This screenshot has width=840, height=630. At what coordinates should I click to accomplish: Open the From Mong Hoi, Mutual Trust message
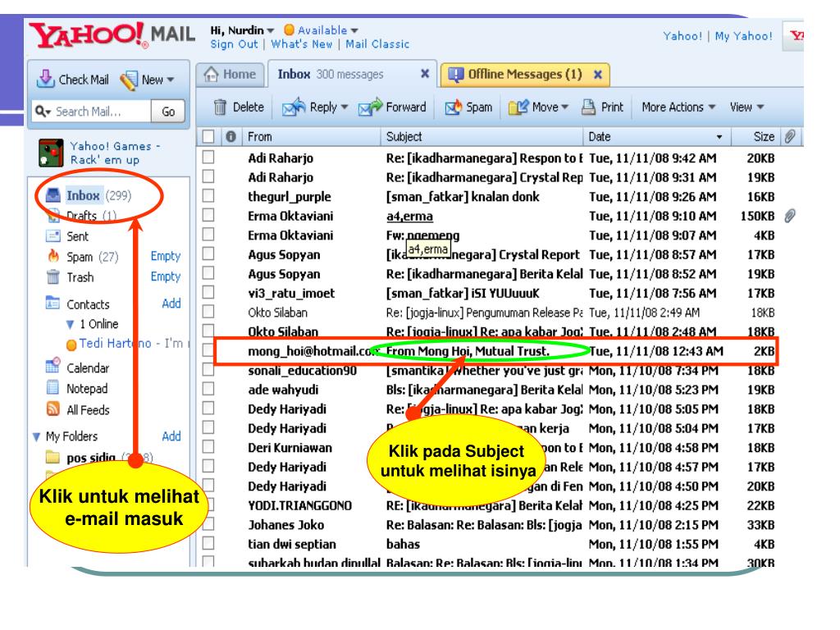point(468,351)
